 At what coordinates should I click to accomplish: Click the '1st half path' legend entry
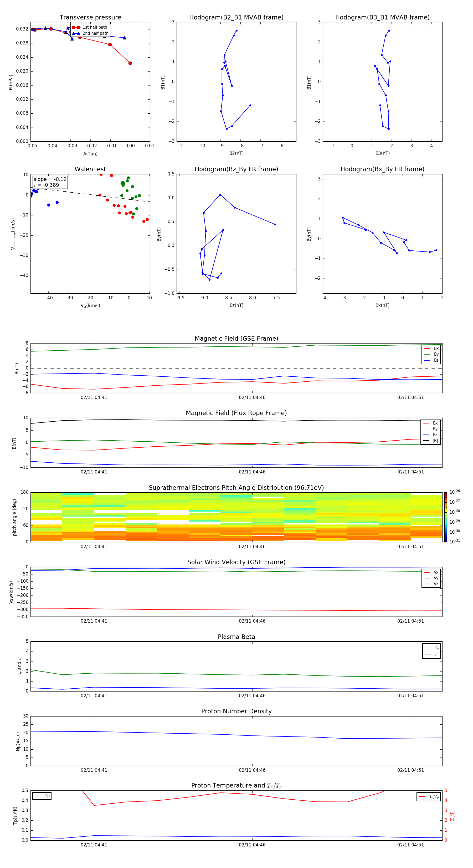[x=90, y=27]
